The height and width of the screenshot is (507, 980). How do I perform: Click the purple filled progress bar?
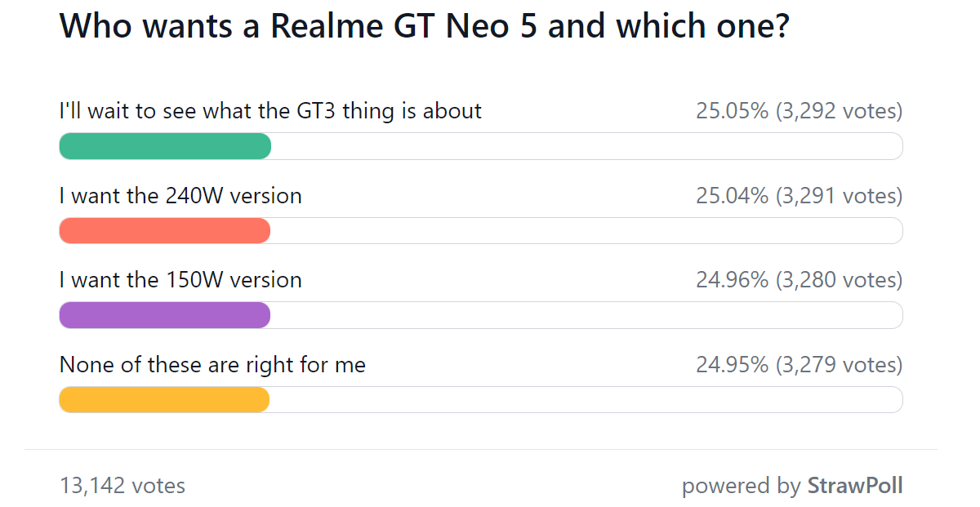165,315
